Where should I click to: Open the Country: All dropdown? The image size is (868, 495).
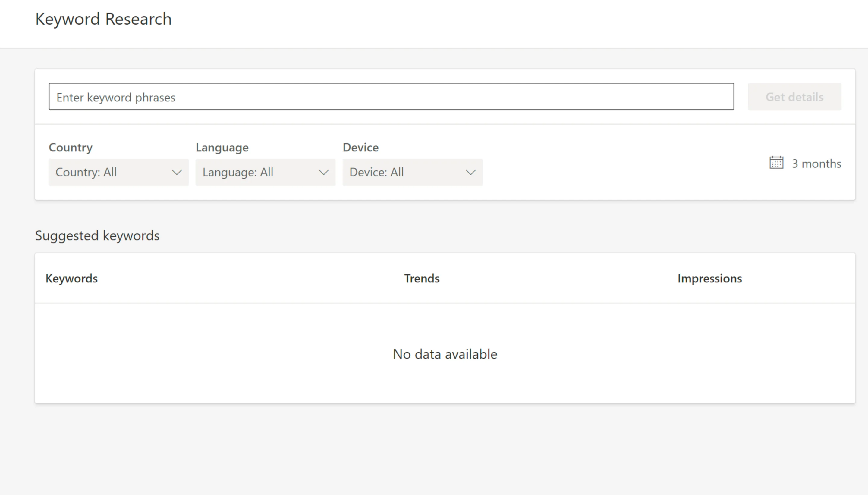click(118, 172)
